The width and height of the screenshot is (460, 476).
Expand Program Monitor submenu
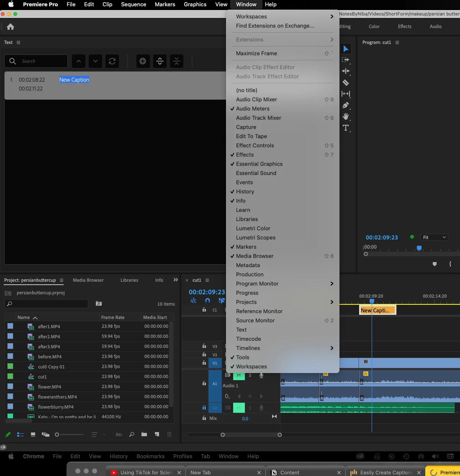[x=283, y=283]
